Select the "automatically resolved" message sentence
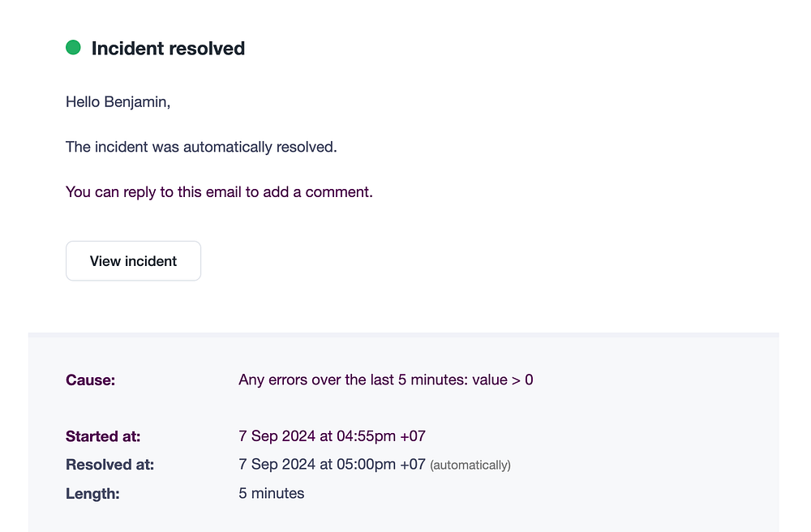 pos(201,148)
